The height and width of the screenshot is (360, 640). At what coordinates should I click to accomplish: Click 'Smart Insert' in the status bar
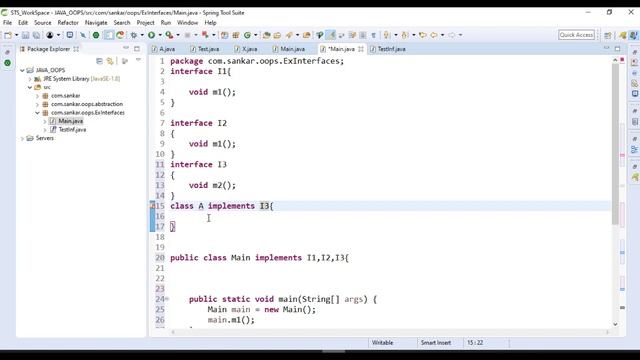tap(436, 343)
